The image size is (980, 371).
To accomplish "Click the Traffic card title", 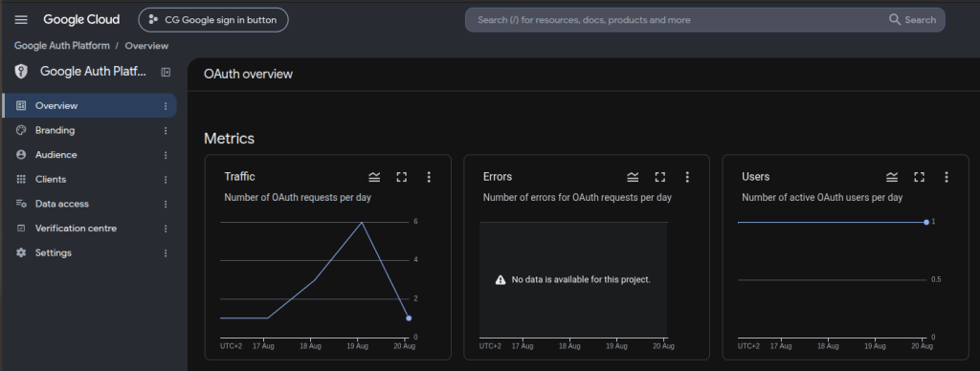I will pyautogui.click(x=239, y=177).
